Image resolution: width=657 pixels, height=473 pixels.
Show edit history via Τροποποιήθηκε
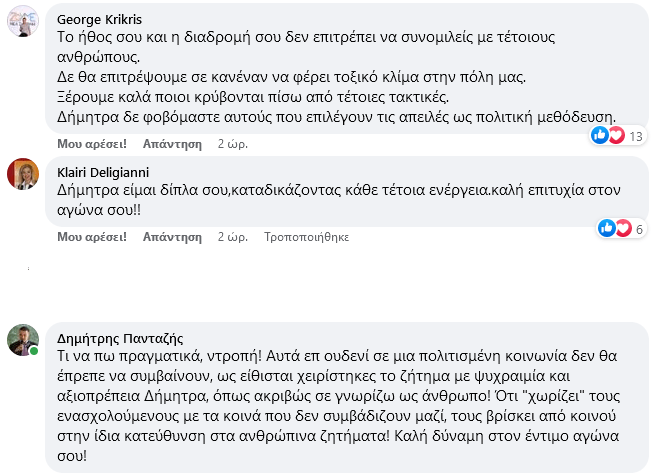306,238
